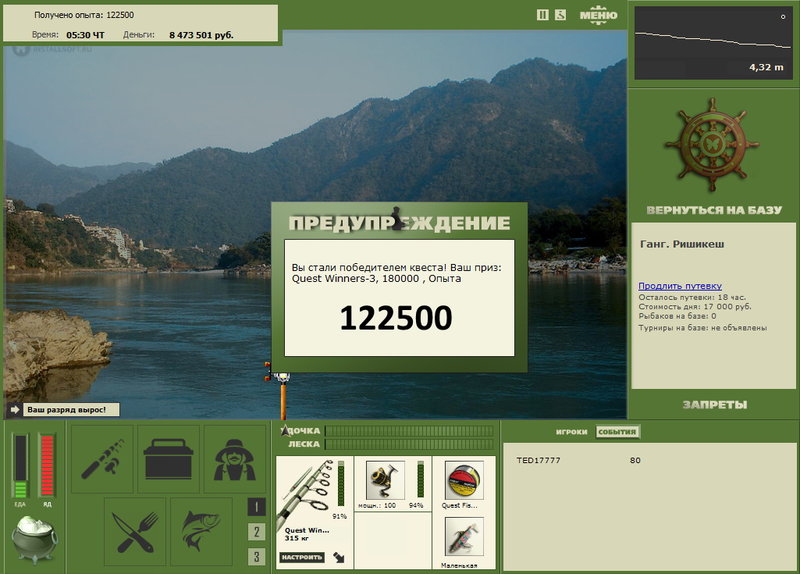
Task: Select tackle slot 3
Action: click(256, 556)
